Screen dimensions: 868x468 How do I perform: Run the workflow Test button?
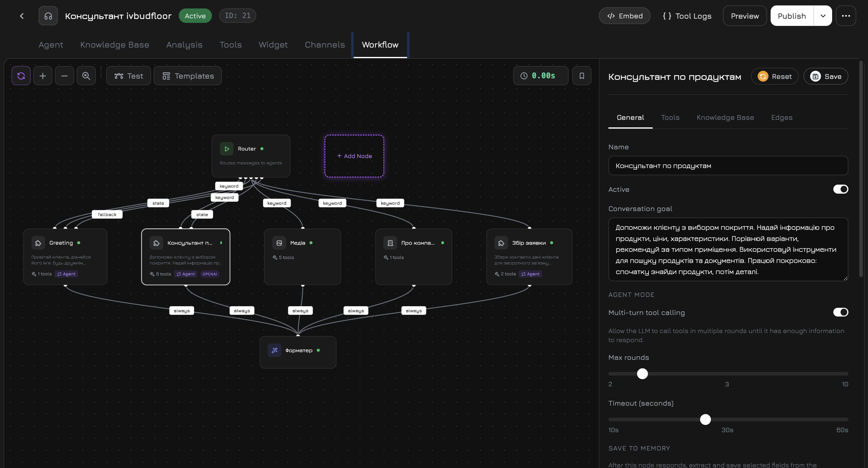coord(128,75)
